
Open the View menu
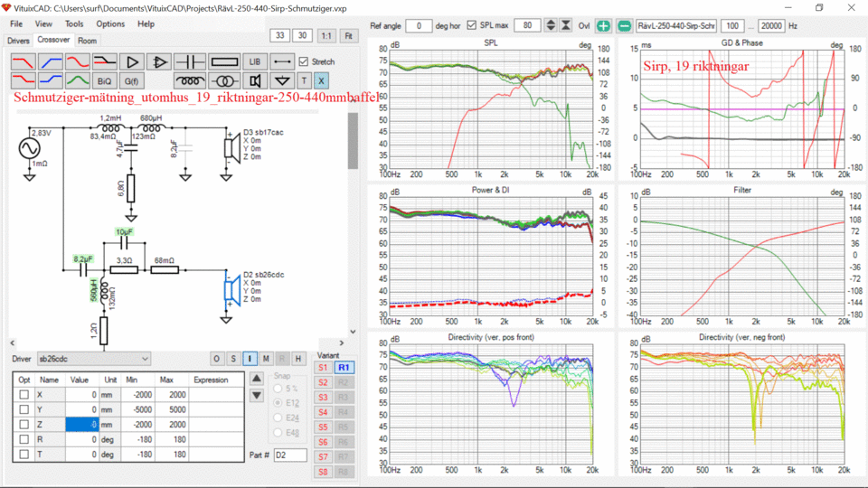click(43, 23)
